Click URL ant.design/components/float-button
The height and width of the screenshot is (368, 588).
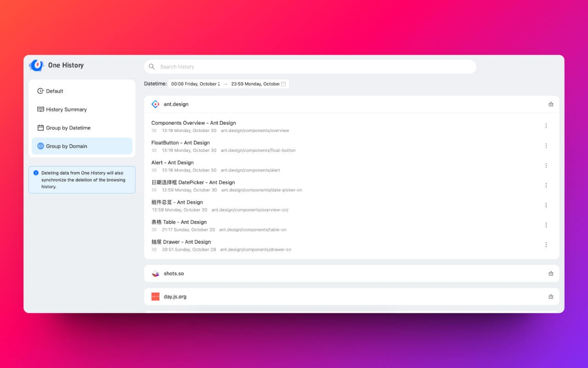click(x=258, y=150)
